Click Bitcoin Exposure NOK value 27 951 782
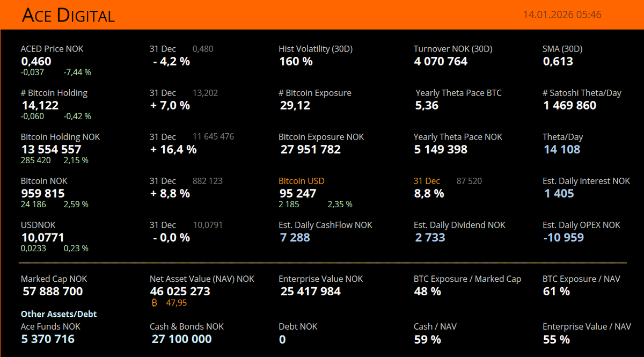The height and width of the screenshot is (357, 644). [311, 149]
